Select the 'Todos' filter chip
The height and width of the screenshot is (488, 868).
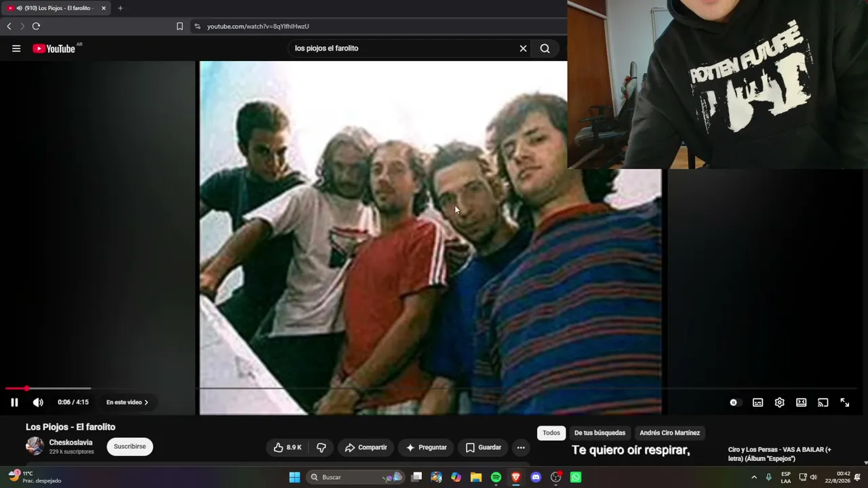coord(551,433)
